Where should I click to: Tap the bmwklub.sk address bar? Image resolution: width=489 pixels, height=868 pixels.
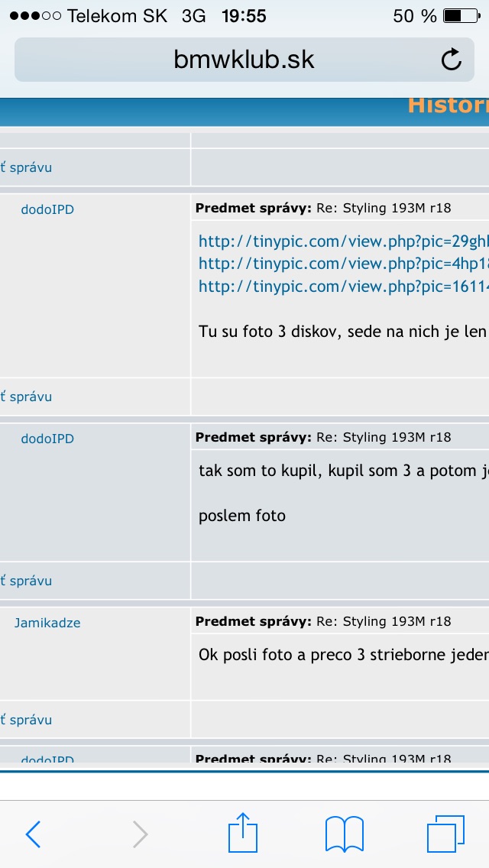244,60
